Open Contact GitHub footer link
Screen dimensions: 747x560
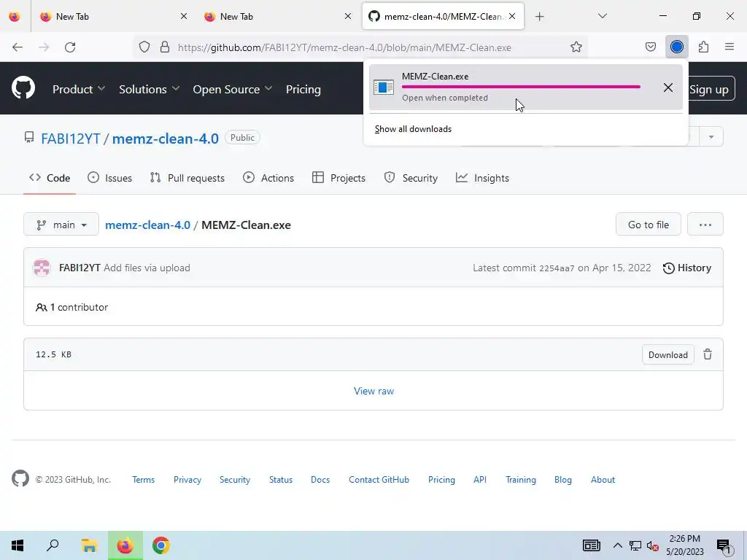pyautogui.click(x=379, y=480)
